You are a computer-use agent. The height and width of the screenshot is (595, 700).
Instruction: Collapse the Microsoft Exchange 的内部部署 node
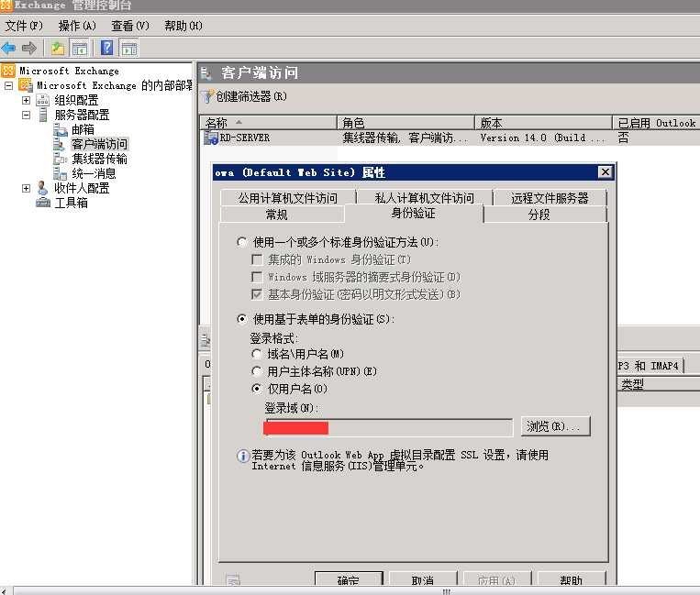9,85
